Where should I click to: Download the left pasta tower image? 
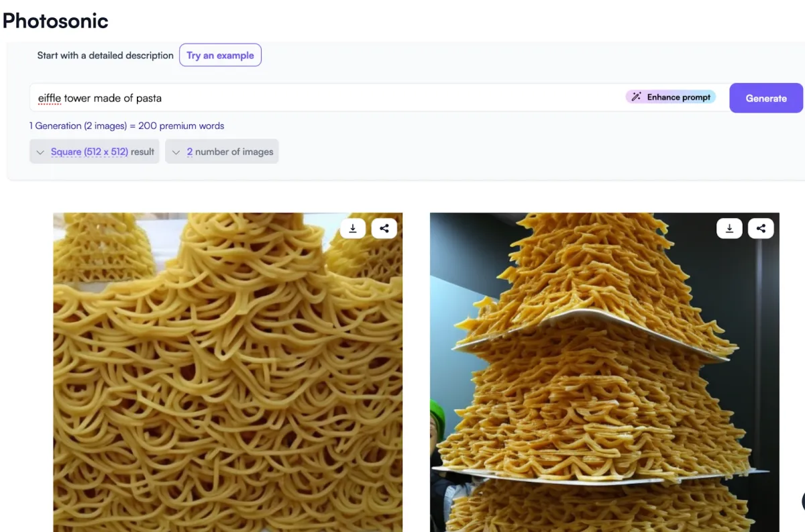tap(353, 228)
